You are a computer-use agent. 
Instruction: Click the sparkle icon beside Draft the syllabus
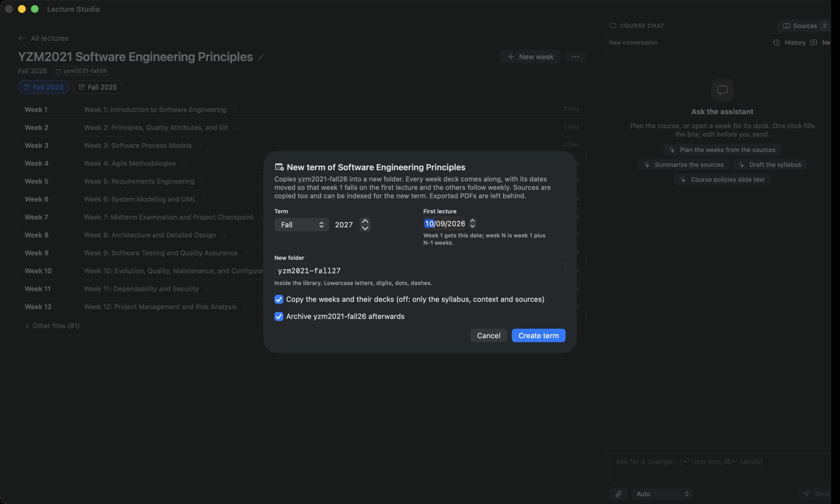click(742, 165)
